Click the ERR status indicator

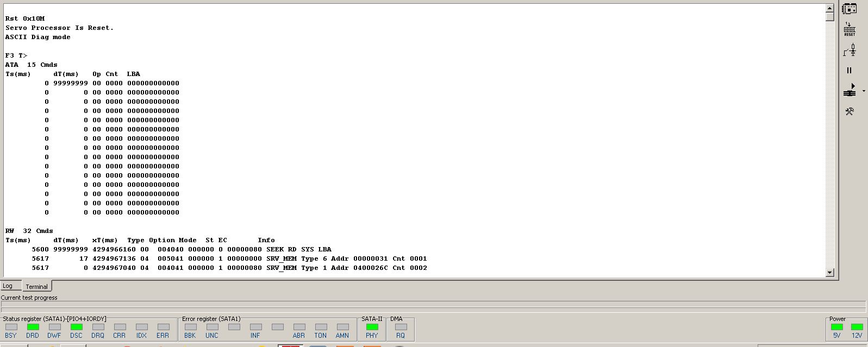(164, 327)
